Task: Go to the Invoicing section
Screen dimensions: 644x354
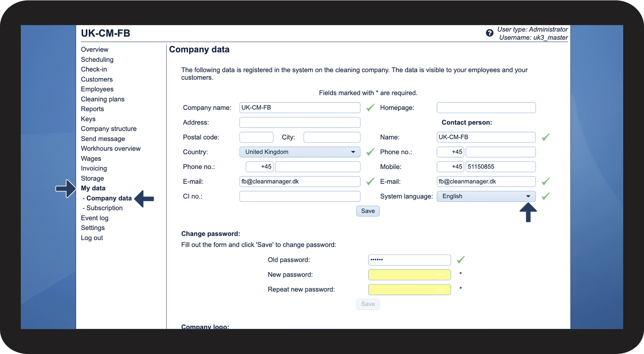Action: click(x=94, y=168)
